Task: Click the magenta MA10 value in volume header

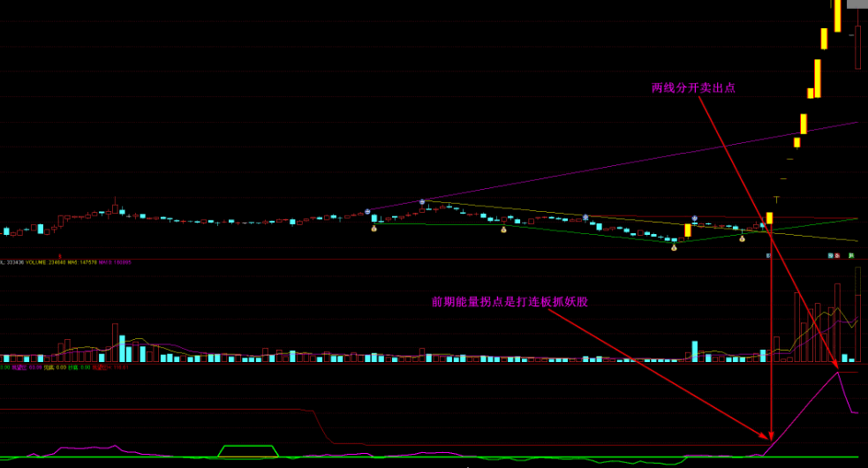Action: point(115,262)
